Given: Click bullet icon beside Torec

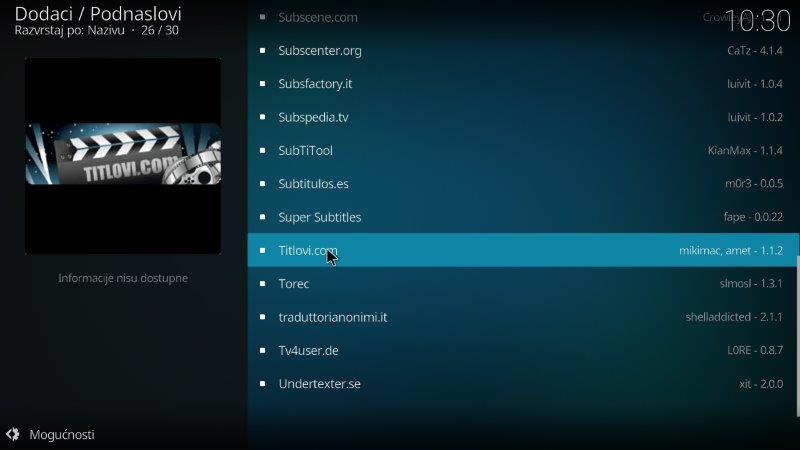Looking at the screenshot, I should 262,284.
